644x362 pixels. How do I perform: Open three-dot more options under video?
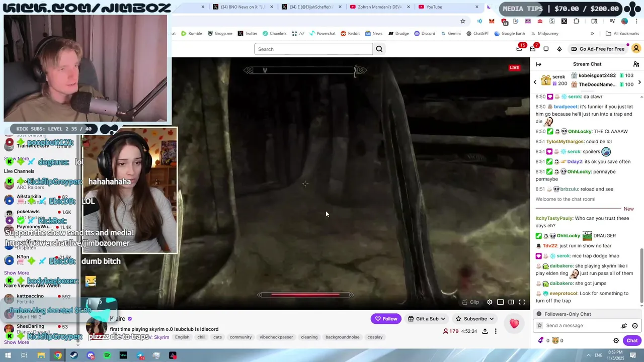(496, 331)
